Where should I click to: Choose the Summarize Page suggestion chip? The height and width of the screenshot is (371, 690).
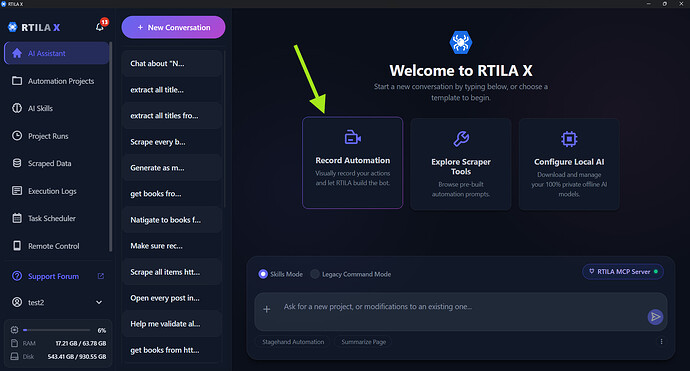363,342
